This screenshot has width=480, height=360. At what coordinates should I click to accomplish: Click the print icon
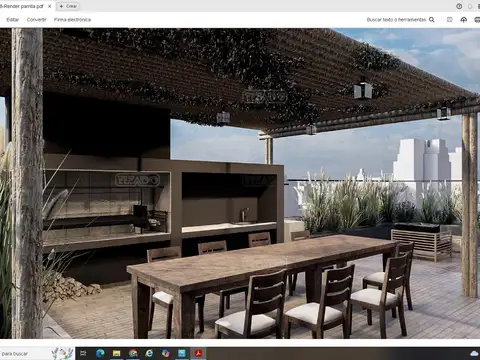[477, 20]
